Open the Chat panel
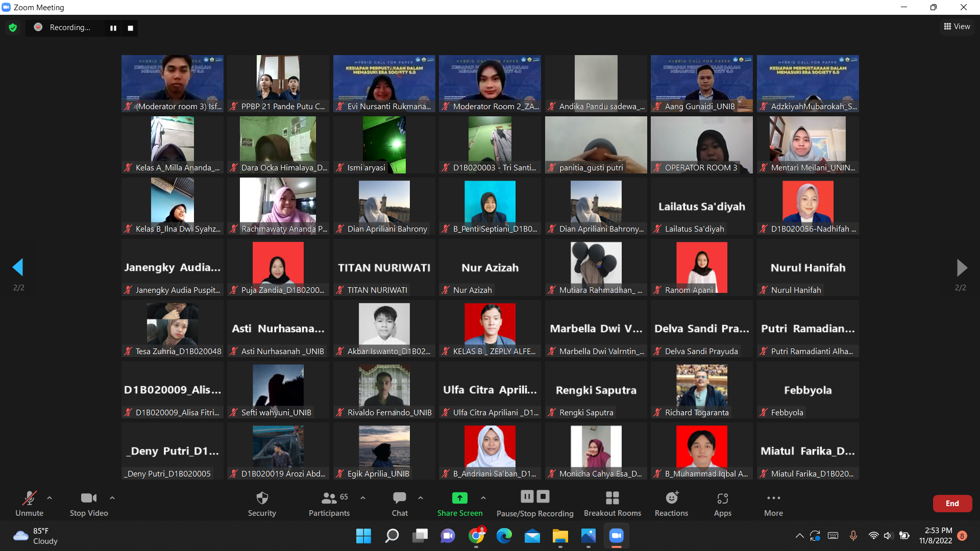 click(400, 503)
